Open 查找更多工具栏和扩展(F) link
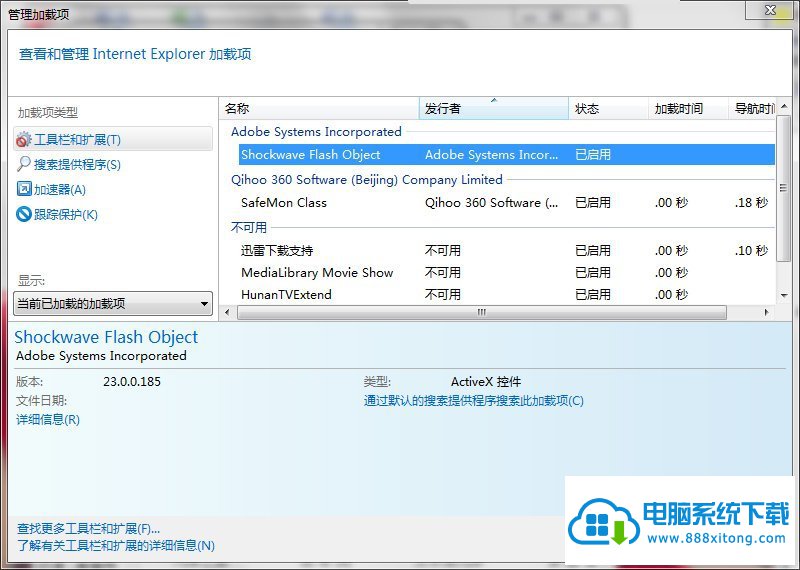 point(88,528)
